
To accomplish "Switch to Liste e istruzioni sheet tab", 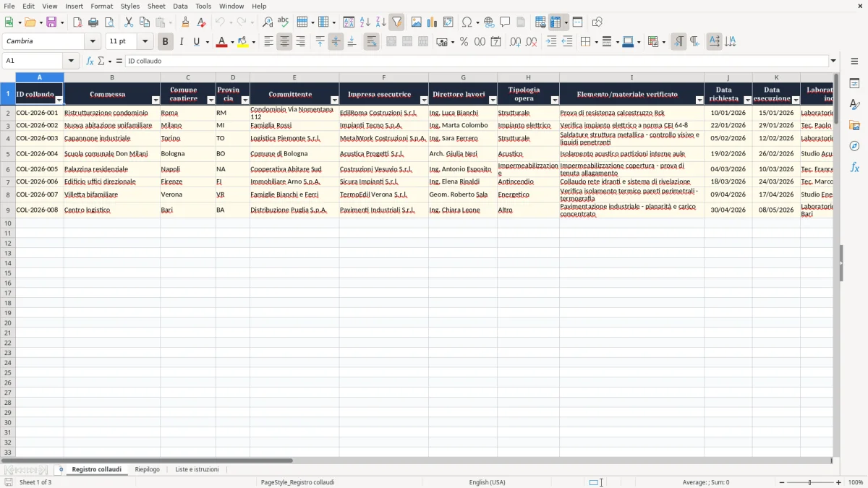I will (x=197, y=470).
